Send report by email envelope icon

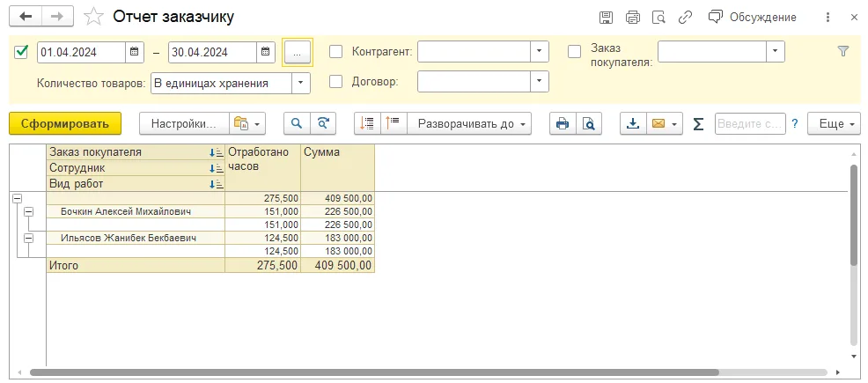[x=658, y=123]
